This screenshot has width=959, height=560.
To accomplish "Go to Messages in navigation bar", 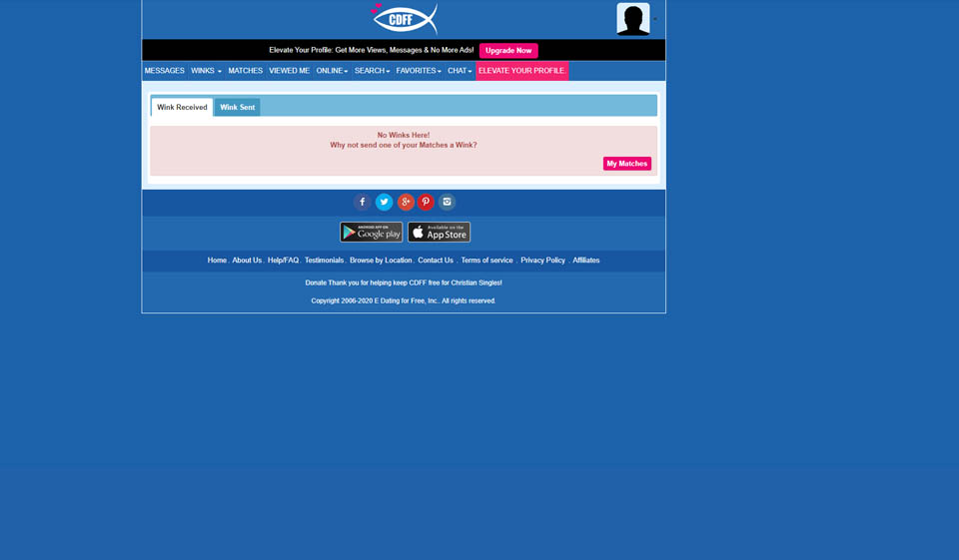I will click(x=164, y=71).
